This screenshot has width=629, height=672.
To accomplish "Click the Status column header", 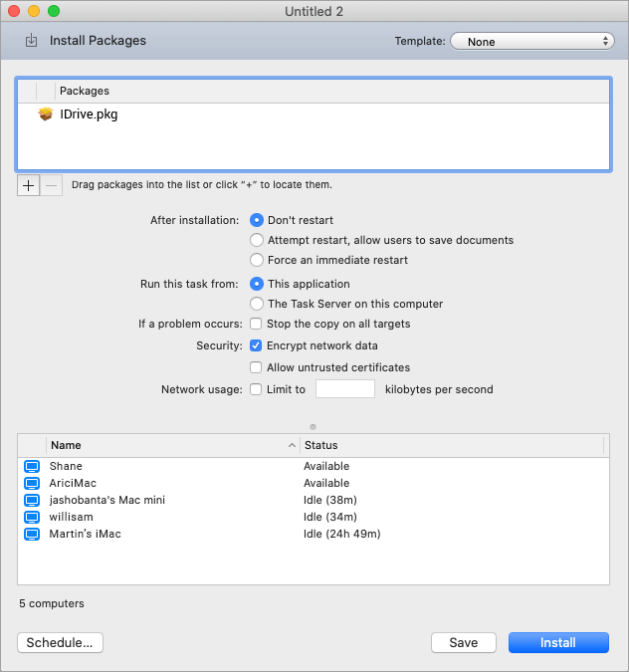I will (448, 445).
